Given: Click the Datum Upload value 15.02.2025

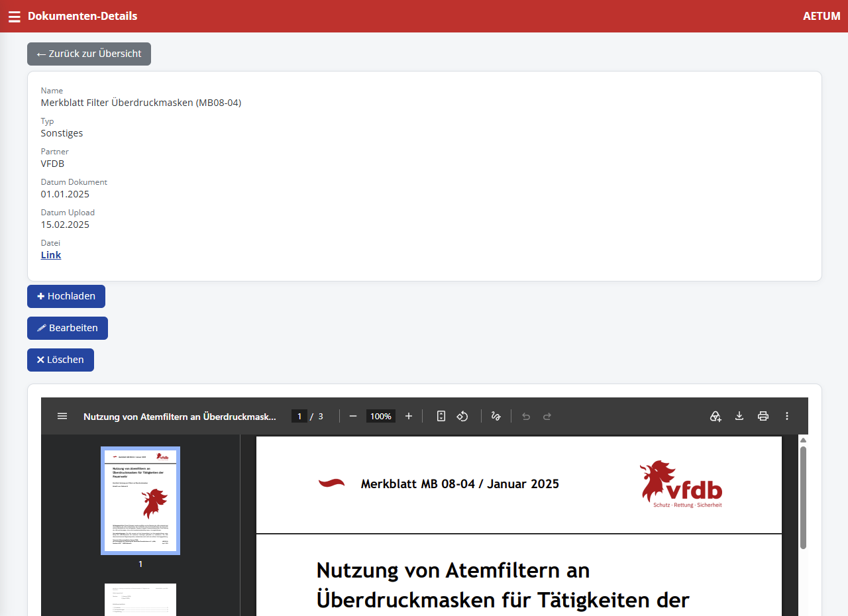Looking at the screenshot, I should pyautogui.click(x=65, y=225).
